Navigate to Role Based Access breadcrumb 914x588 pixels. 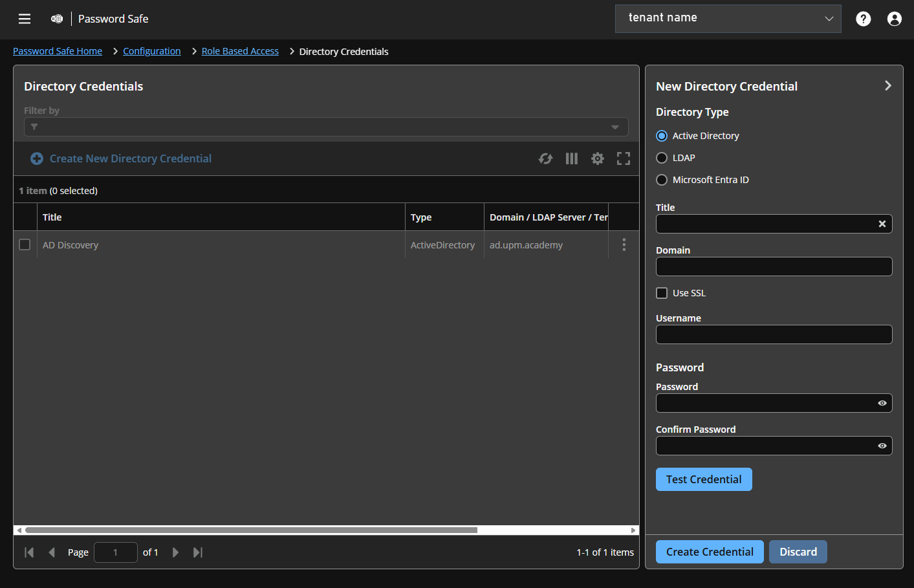coord(240,51)
